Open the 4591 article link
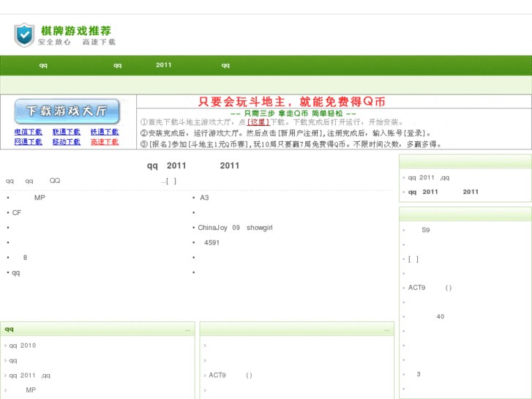The image size is (532, 399). point(211,242)
